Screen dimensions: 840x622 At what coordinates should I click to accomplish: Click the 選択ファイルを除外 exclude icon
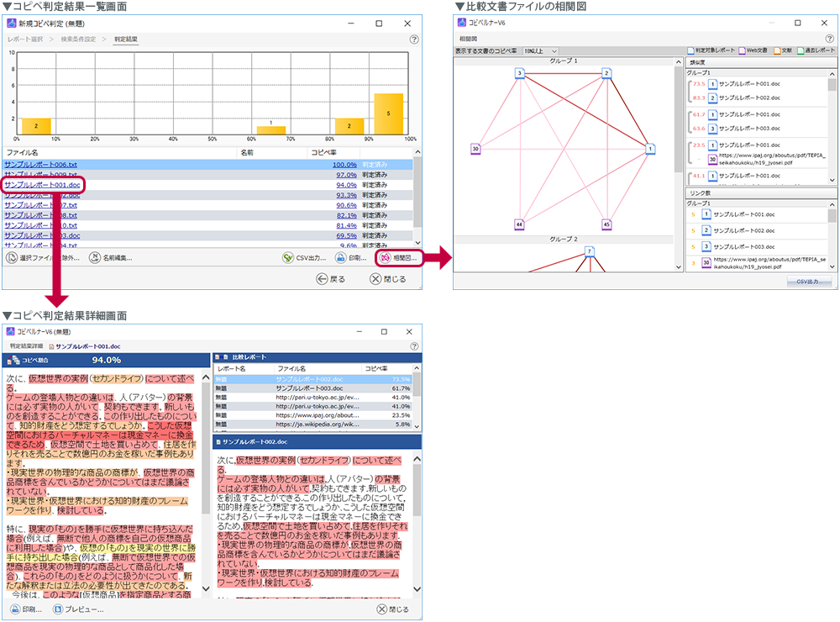[x=12, y=258]
